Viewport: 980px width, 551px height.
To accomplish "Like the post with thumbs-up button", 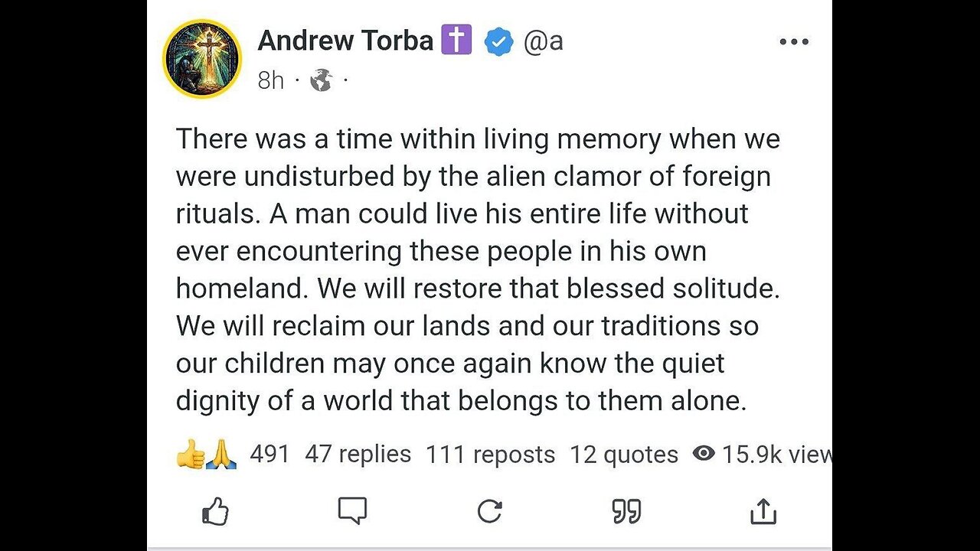I will 216,511.
